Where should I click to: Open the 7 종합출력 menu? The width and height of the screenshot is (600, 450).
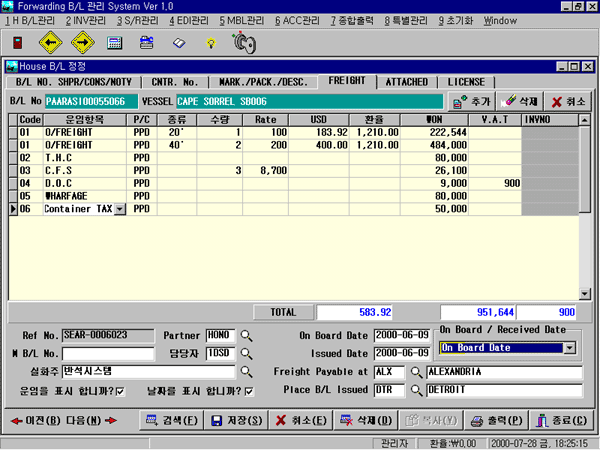click(x=352, y=21)
